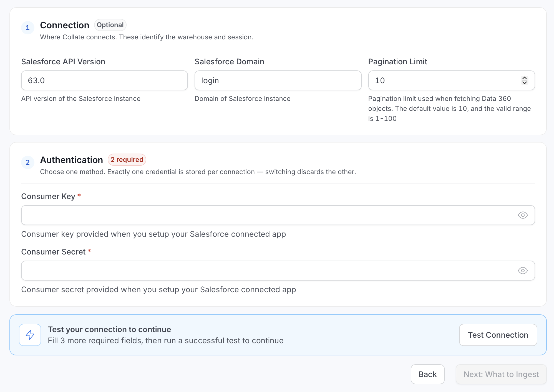Click the Consumer Secret label
This screenshot has width=554, height=392.
tap(54, 252)
